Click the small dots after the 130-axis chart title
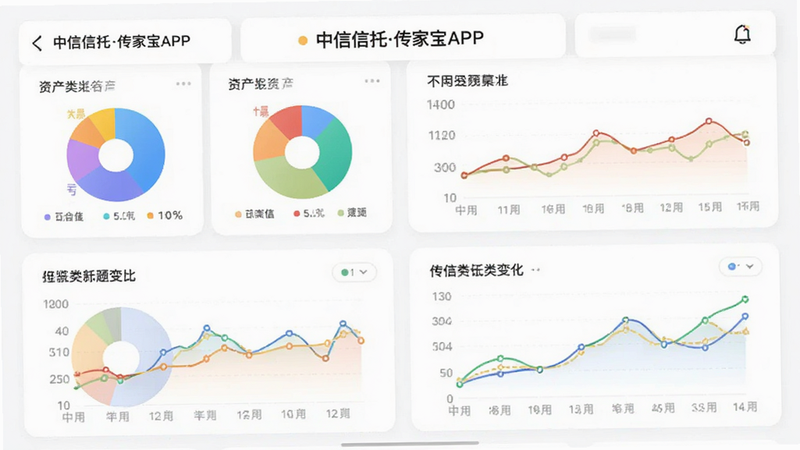Screen dimensions: 800x450 click(x=535, y=270)
